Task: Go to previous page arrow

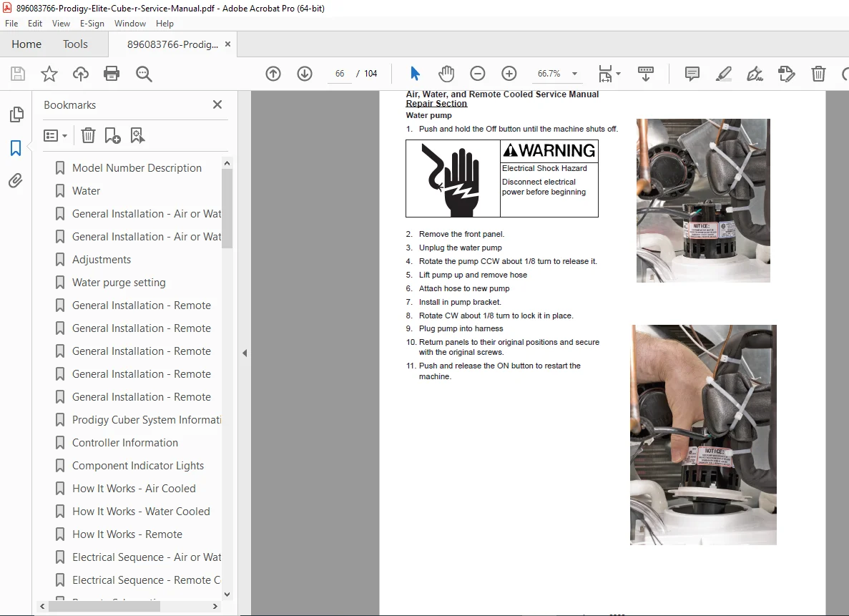Action: coord(273,74)
